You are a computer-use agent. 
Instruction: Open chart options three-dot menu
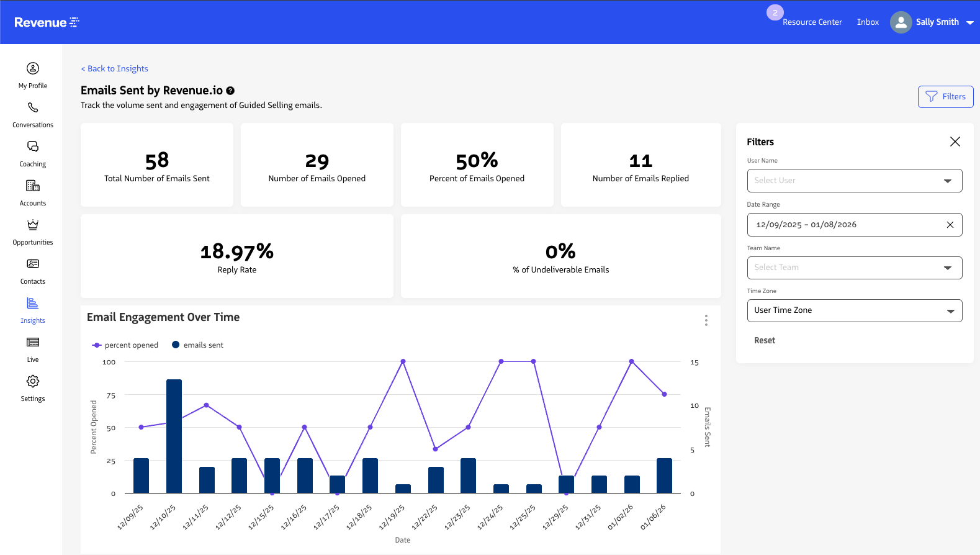pyautogui.click(x=706, y=320)
